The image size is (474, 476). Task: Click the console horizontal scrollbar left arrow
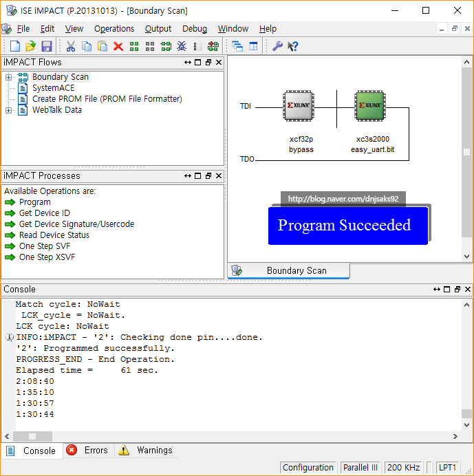click(8, 437)
